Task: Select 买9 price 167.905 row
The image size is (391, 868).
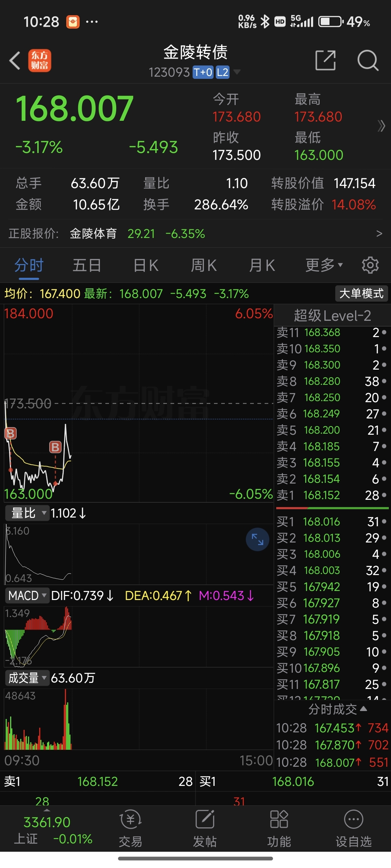Action: [332, 652]
